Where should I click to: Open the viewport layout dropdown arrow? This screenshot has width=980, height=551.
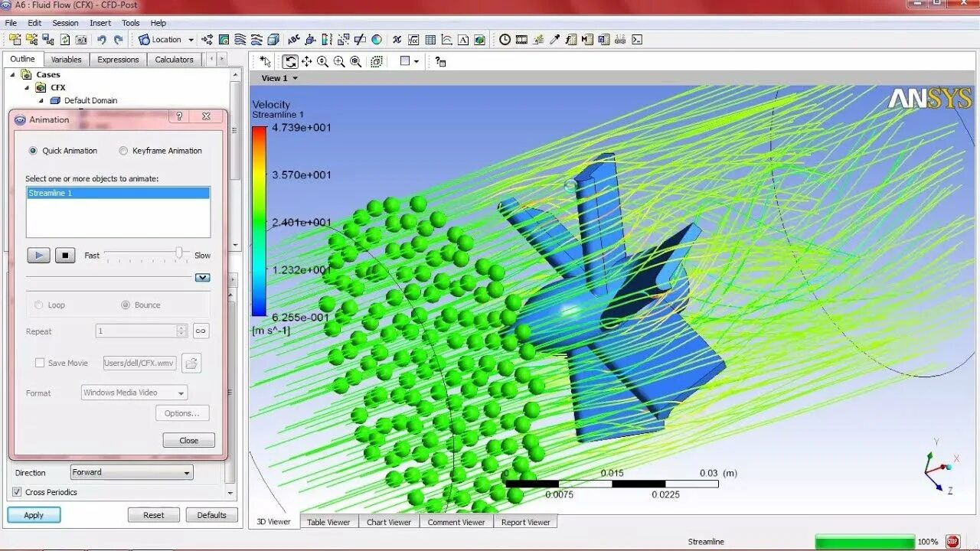point(416,61)
